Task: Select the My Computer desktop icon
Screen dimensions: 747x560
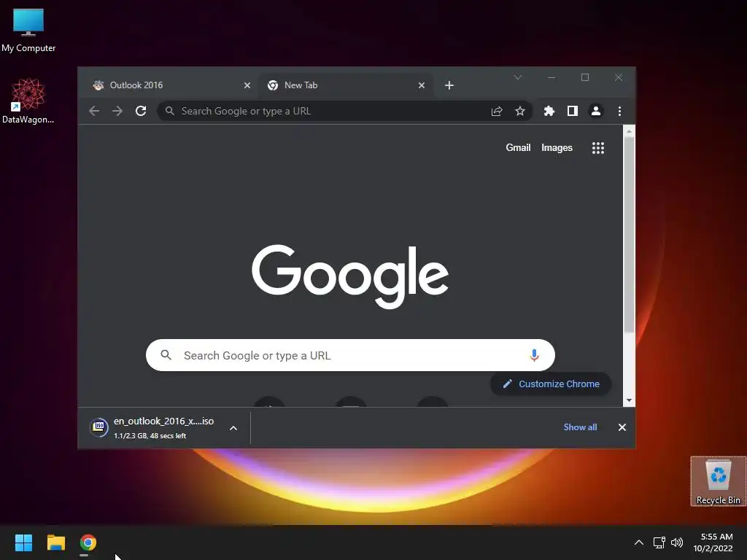Action: coord(28,31)
